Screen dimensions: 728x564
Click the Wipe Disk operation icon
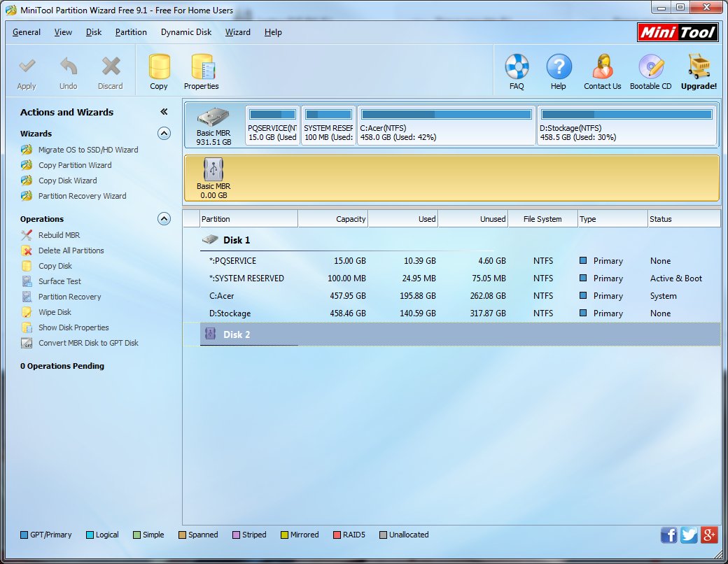point(27,312)
